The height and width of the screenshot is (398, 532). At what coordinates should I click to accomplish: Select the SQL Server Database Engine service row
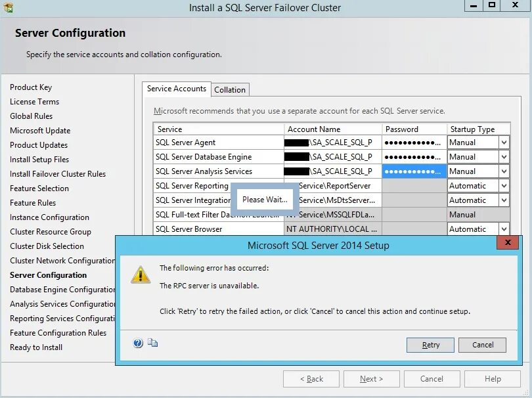[219, 157]
